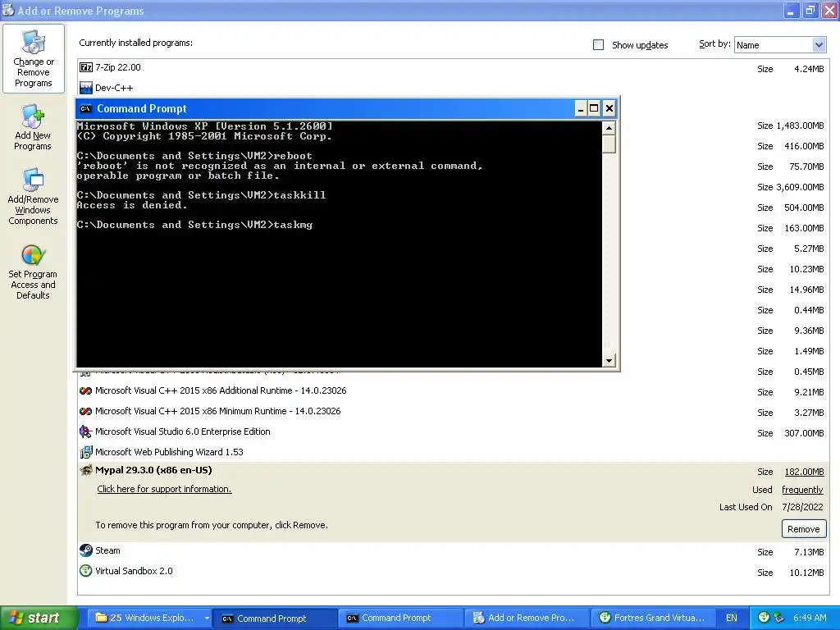Click the 3,609.00MB size value
Screen dimensions: 840x630
pos(801,187)
